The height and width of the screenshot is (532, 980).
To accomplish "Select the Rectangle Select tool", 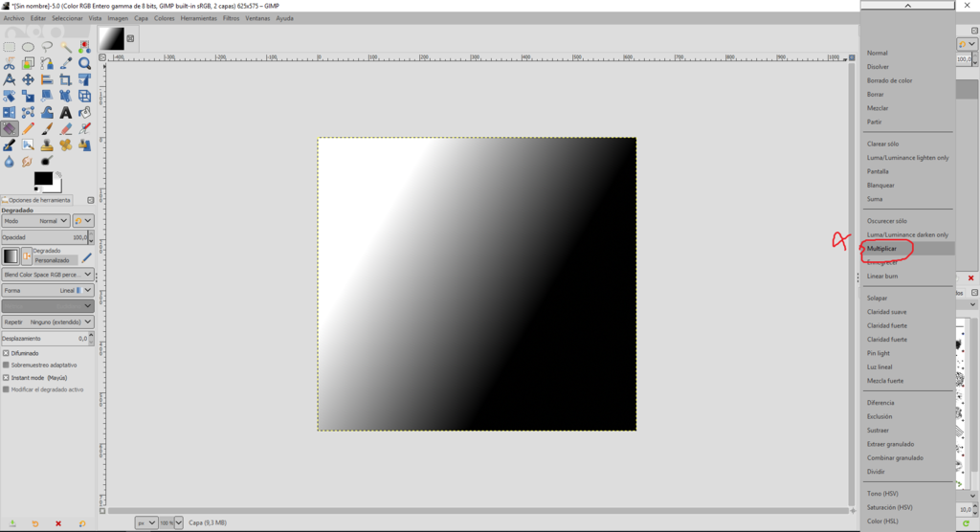I will (10, 47).
